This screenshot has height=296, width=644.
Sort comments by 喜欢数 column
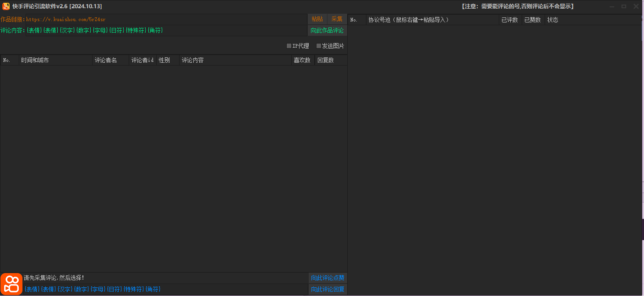click(303, 60)
